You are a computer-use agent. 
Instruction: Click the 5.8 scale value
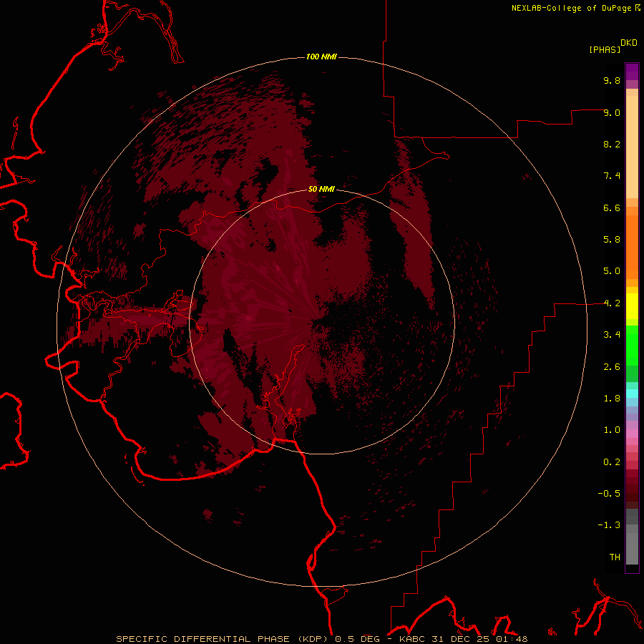[x=612, y=240]
